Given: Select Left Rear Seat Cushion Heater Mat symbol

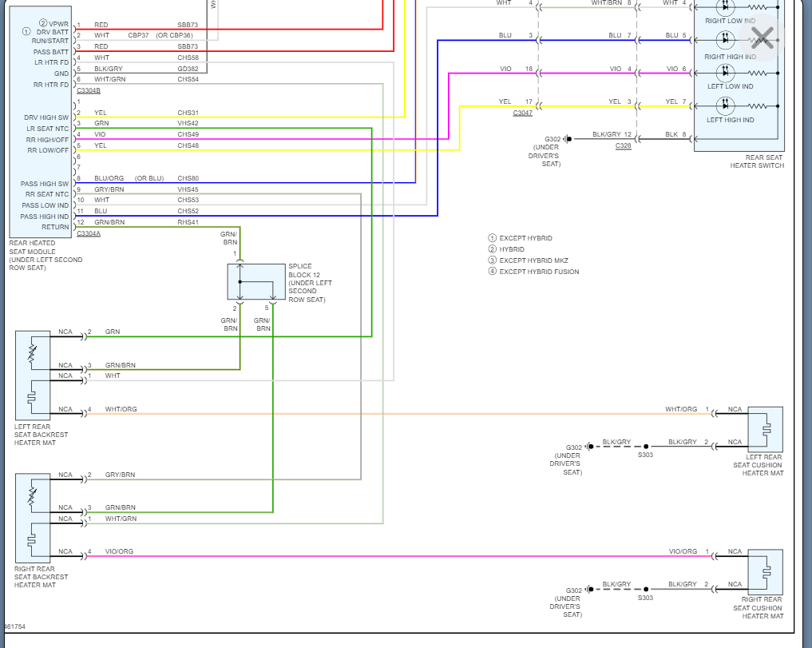Looking at the screenshot, I should (x=766, y=429).
